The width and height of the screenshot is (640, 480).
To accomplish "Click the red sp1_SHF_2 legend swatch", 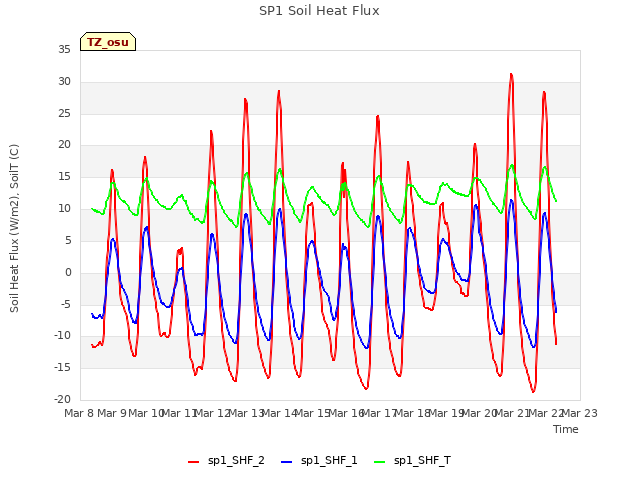I will [193, 462].
